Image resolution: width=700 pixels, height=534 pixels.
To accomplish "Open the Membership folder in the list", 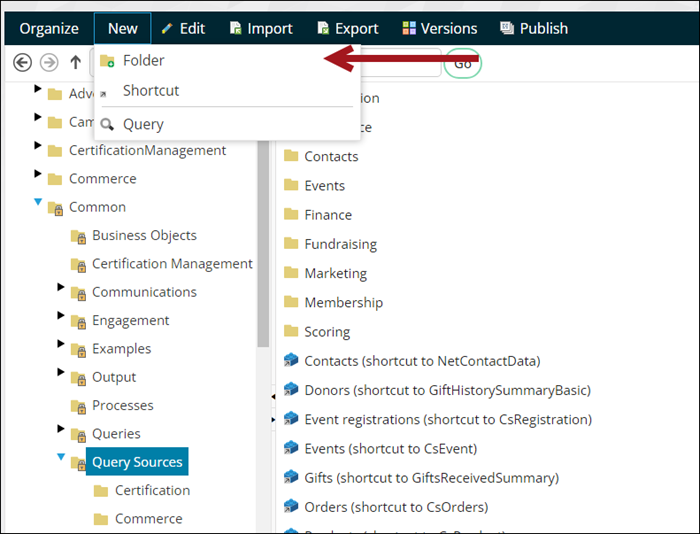I will tap(344, 303).
